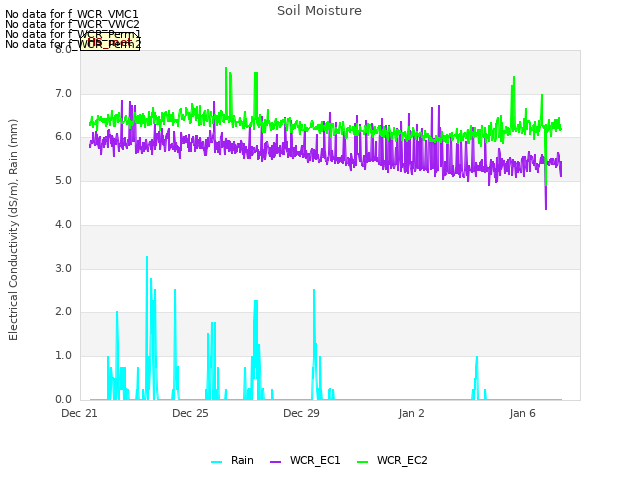Click the Soil Moisture chart title

[x=319, y=11]
